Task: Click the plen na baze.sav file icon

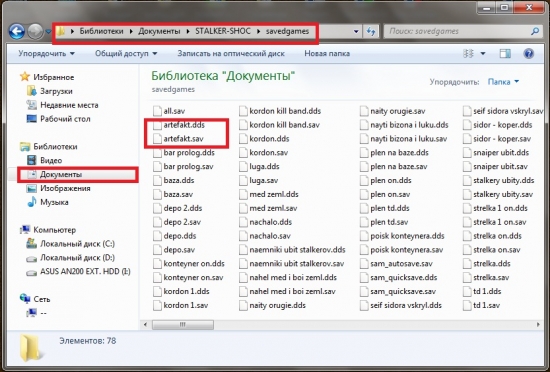Action: point(364,167)
